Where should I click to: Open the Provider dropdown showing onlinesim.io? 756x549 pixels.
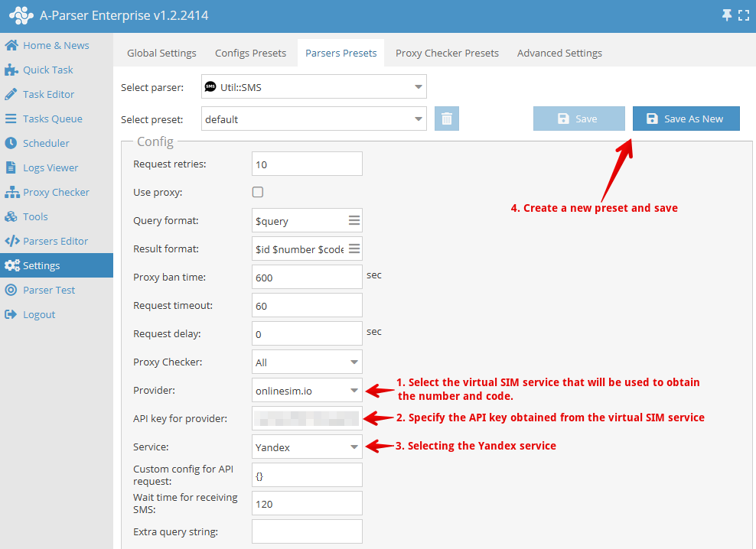click(307, 390)
